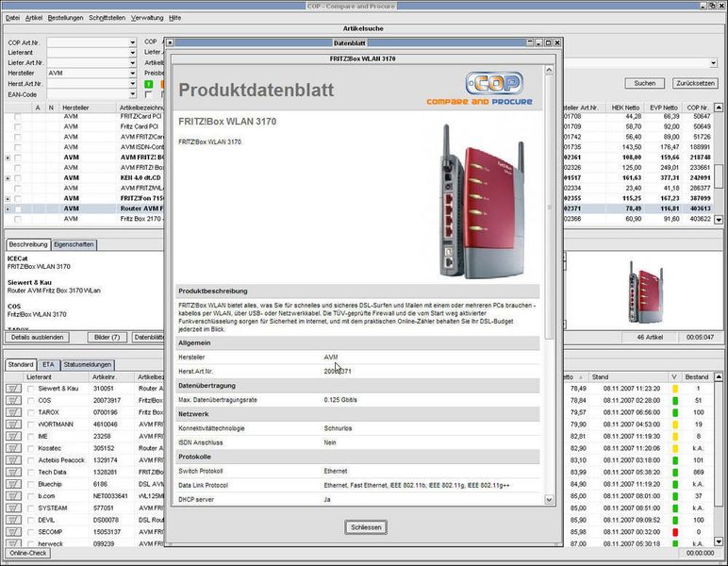Sort suppliers by Bestand column header
This screenshot has width=728, height=566.
coord(697,377)
